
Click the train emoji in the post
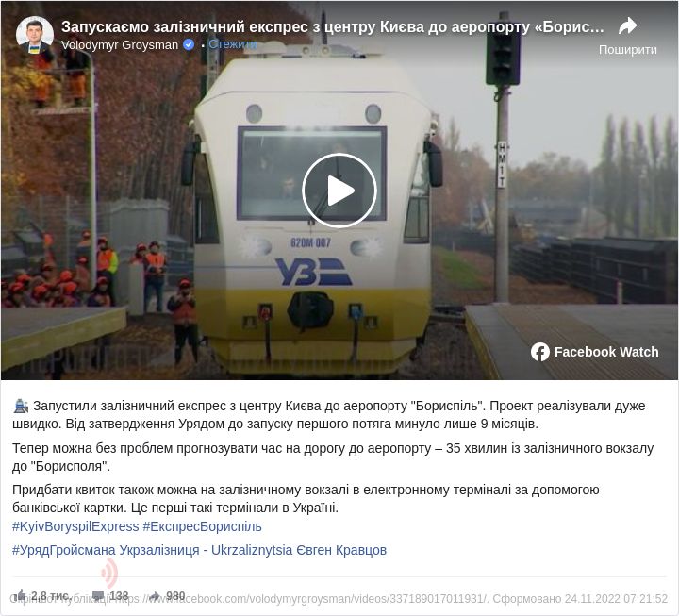click(x=21, y=407)
